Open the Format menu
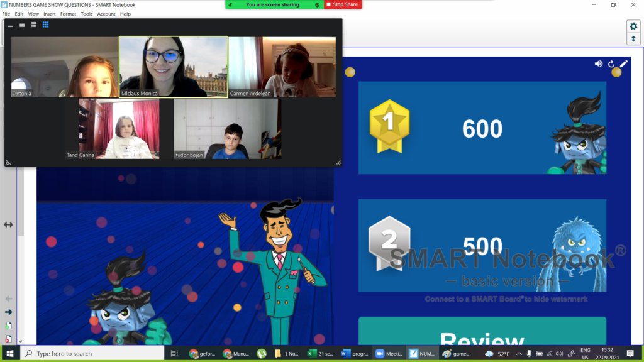 point(68,14)
